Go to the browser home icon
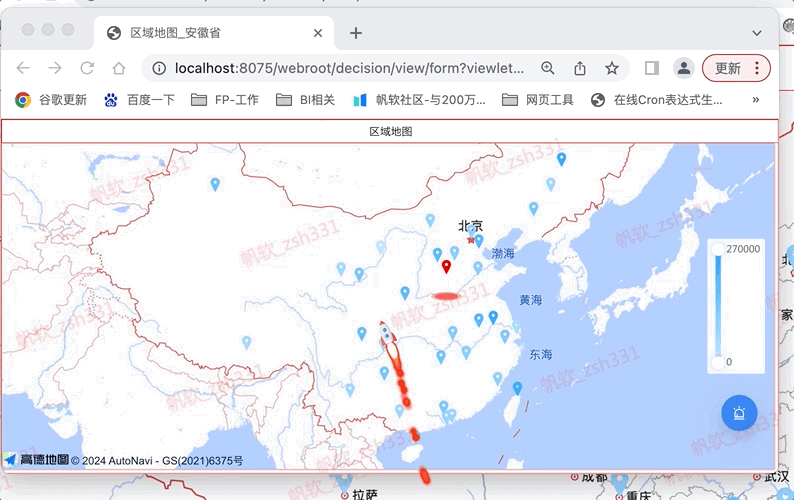 pos(118,68)
